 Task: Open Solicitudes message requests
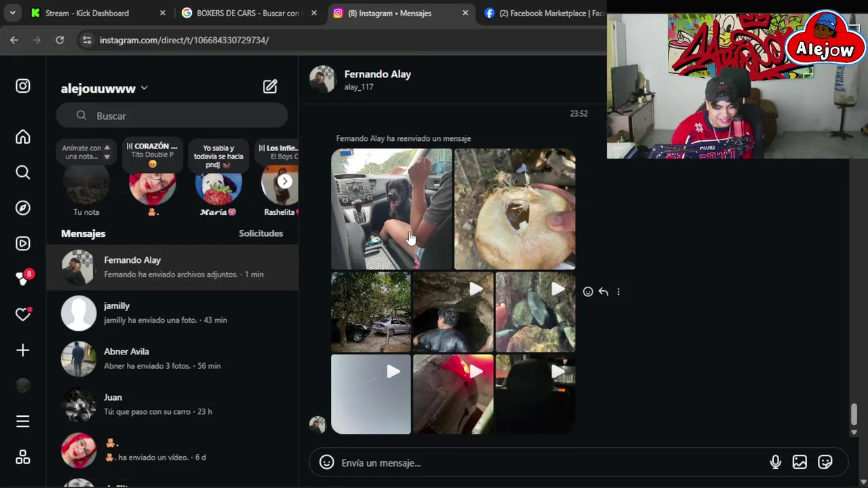[260, 233]
